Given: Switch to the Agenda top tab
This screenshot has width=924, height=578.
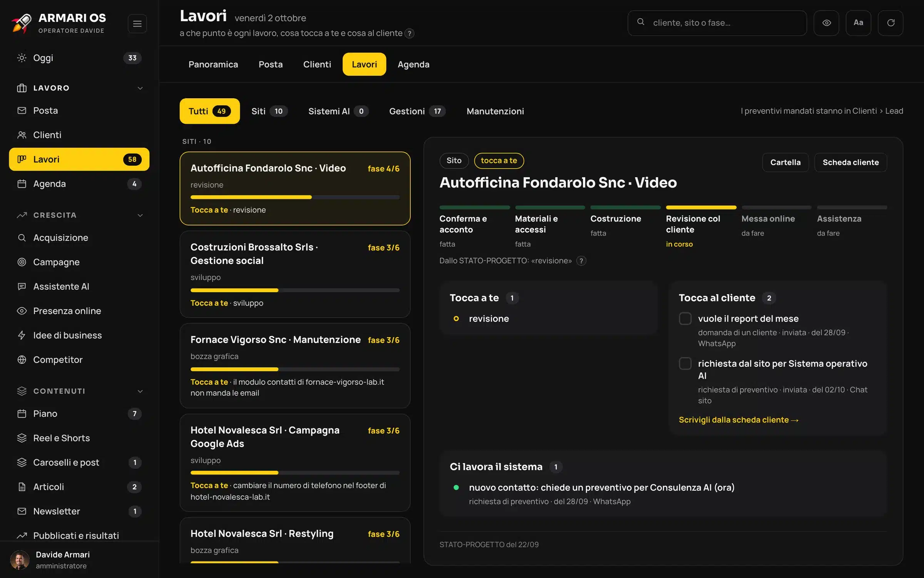Looking at the screenshot, I should coord(413,64).
